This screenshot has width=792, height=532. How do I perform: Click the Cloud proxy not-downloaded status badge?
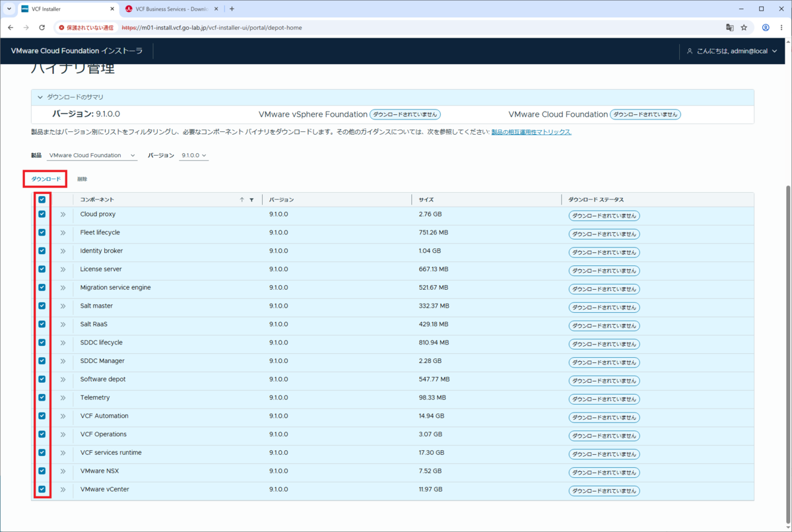pyautogui.click(x=604, y=215)
